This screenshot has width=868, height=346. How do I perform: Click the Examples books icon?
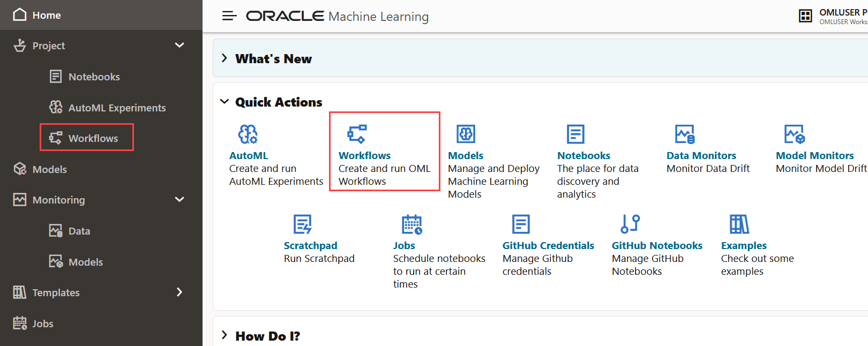[x=739, y=224]
